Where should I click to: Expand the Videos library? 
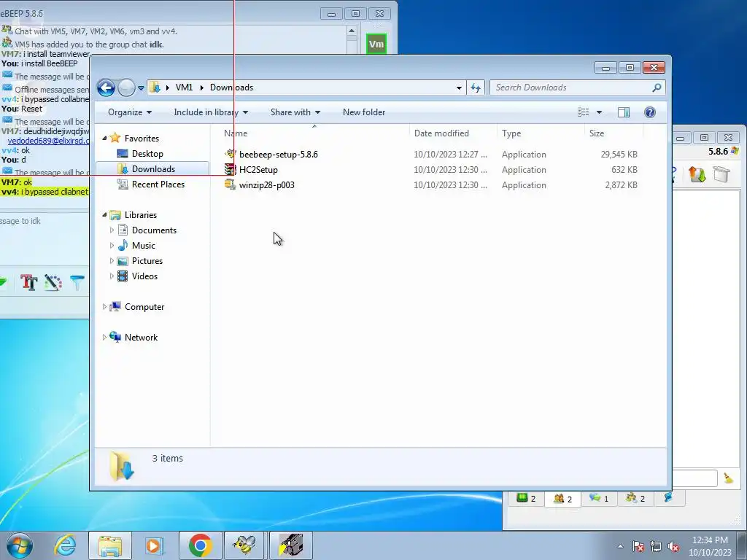click(x=112, y=276)
